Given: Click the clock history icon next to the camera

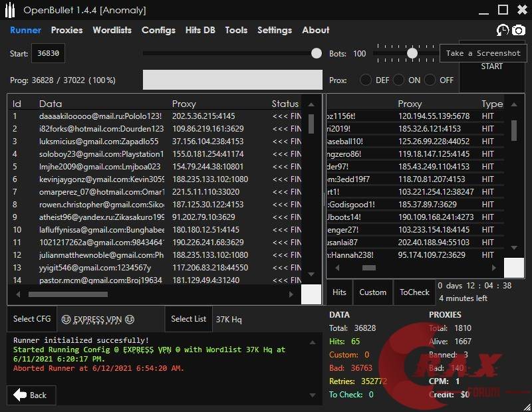Looking at the screenshot, I should tap(503, 30).
